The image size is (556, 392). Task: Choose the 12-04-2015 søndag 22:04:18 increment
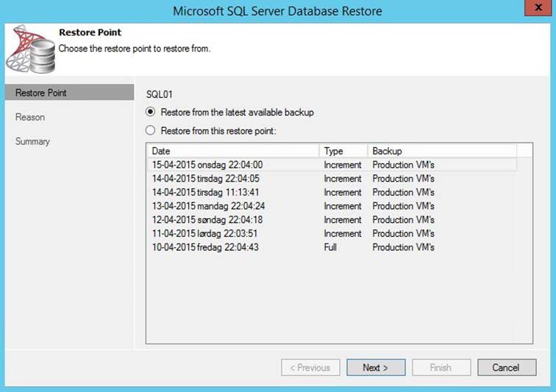(x=207, y=220)
